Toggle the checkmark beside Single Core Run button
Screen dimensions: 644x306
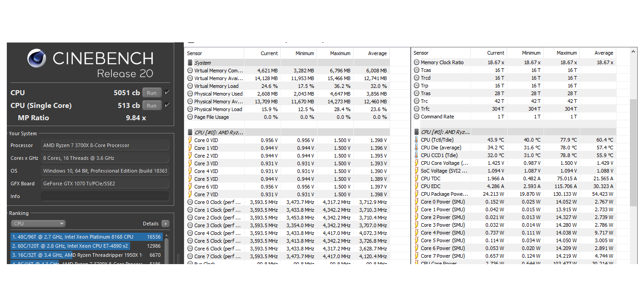(x=167, y=105)
